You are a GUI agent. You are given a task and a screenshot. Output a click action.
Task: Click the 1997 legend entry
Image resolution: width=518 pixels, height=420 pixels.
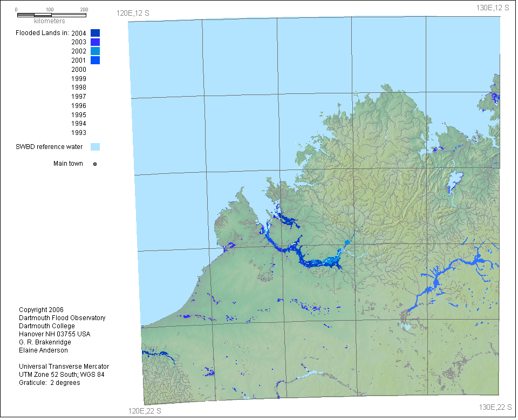79,97
